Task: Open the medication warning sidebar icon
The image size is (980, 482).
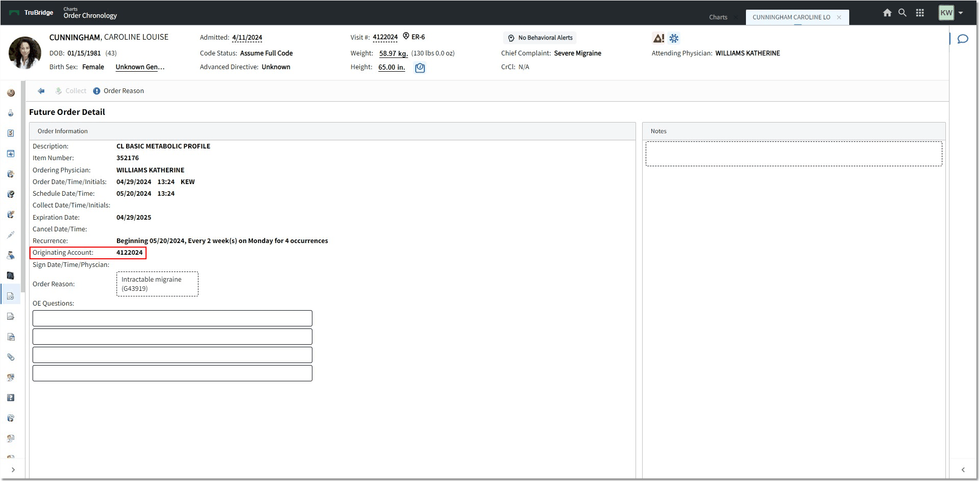Action: click(x=11, y=174)
